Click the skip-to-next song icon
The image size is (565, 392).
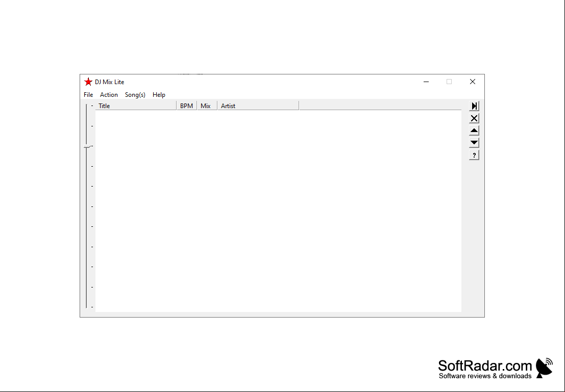pos(474,106)
